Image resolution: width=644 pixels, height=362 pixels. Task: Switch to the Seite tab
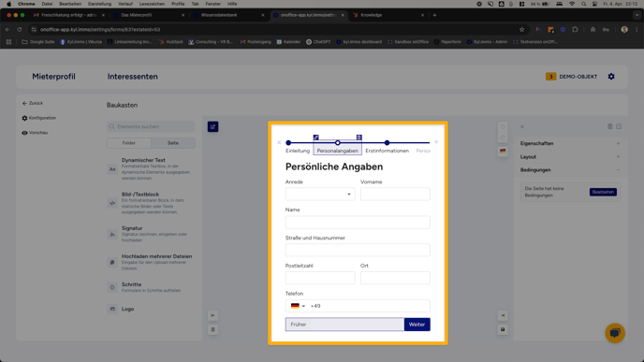tap(173, 143)
